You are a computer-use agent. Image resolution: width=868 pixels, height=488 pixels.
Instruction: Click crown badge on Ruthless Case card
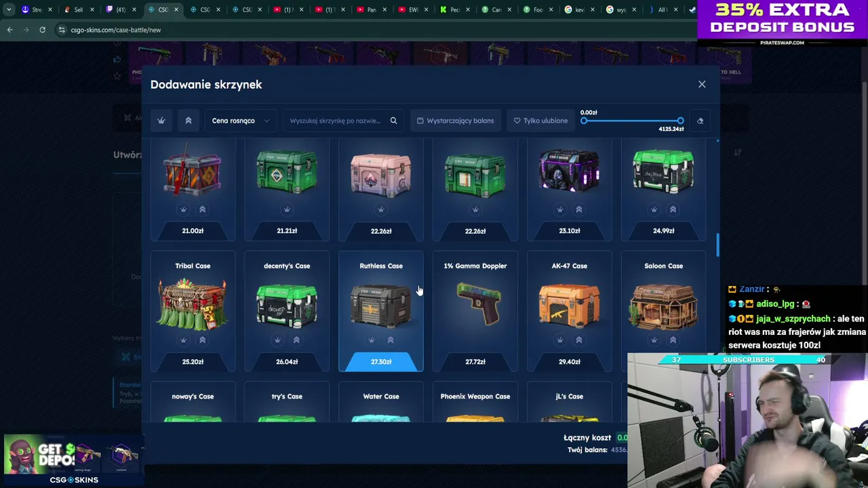click(x=371, y=340)
